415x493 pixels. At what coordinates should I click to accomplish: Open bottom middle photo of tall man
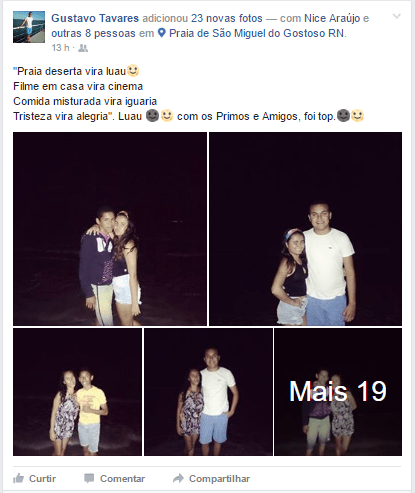coord(208,392)
